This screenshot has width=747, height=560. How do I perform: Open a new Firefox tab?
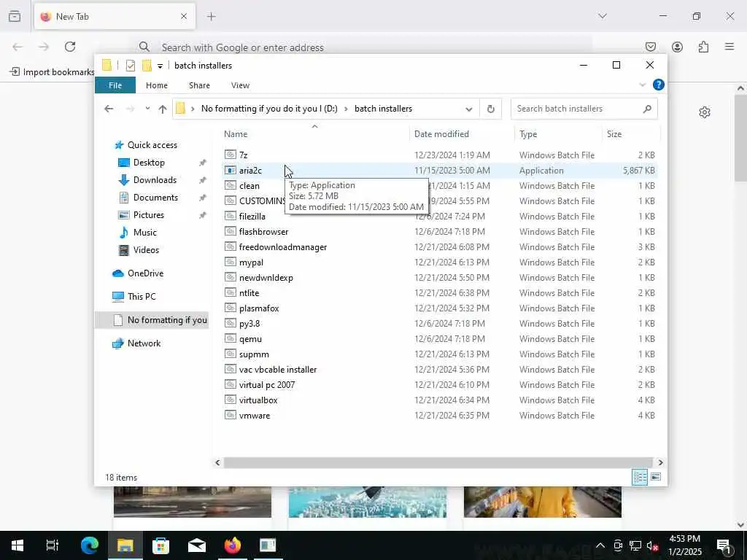212,16
